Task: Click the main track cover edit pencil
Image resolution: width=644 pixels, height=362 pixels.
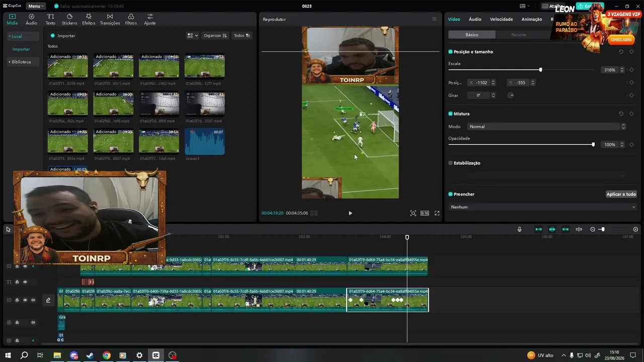Action: [x=48, y=300]
